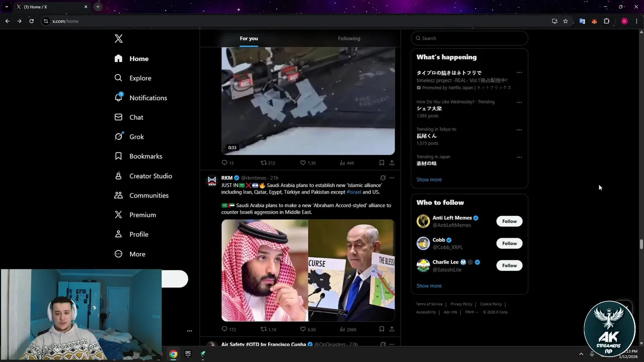Bookmark the video post
644x362 pixels.
click(x=381, y=163)
